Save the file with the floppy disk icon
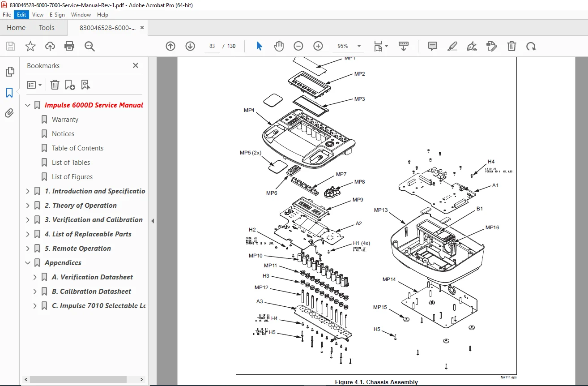The height and width of the screenshot is (386, 588). (11, 46)
